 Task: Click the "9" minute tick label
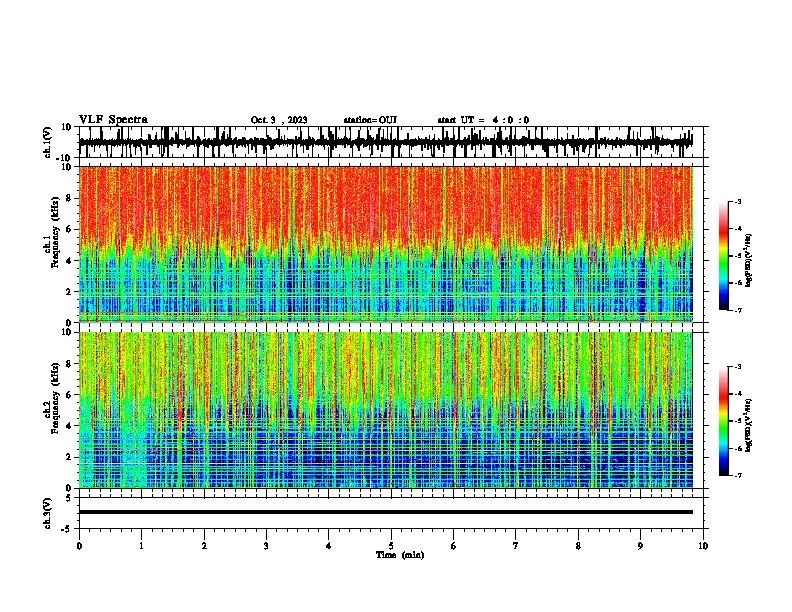640,546
